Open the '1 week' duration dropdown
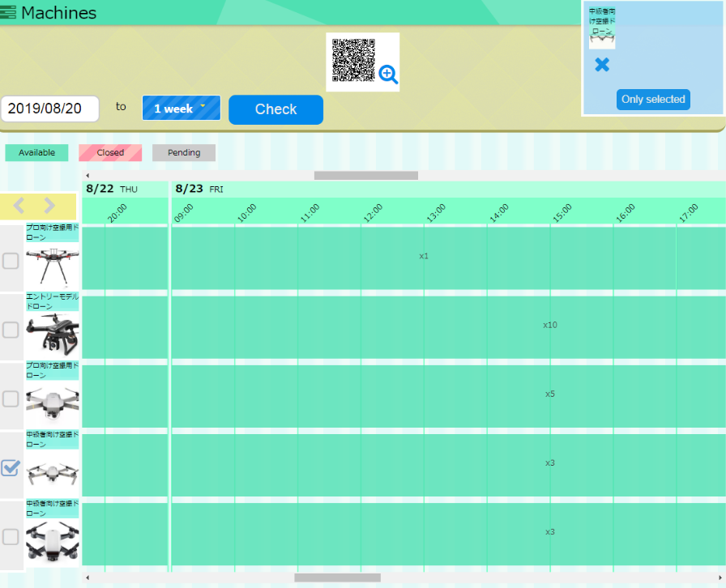Screen dimensions: 726x588 (x=181, y=109)
